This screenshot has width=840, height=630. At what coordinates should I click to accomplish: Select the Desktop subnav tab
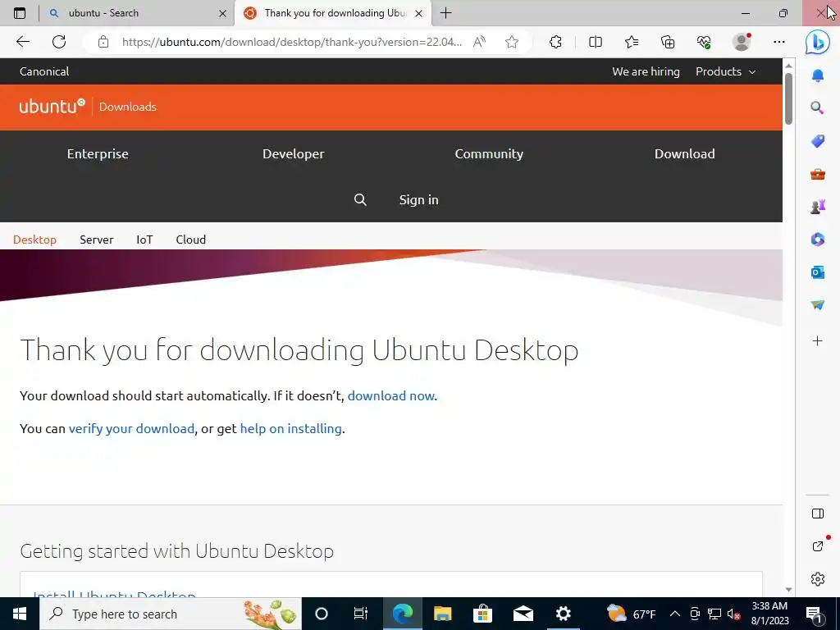(34, 240)
